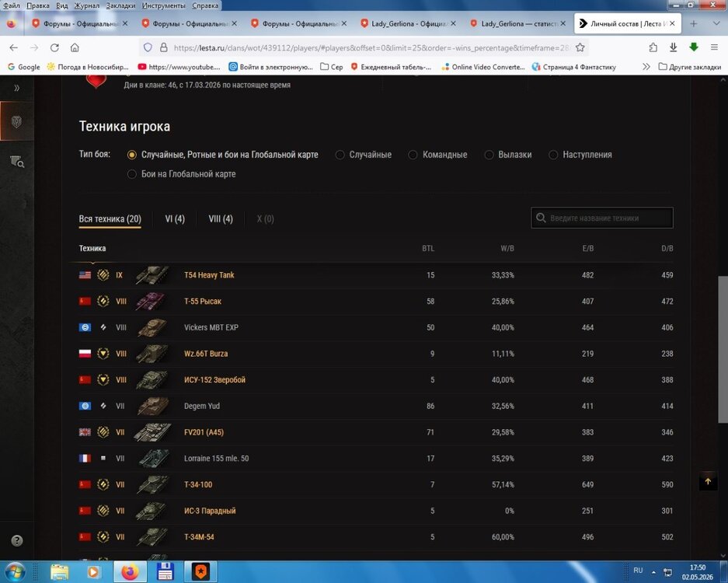Switch to Lady_Gerliona — статистика tab
Screen dimensions: 728x583
pyautogui.click(x=517, y=23)
